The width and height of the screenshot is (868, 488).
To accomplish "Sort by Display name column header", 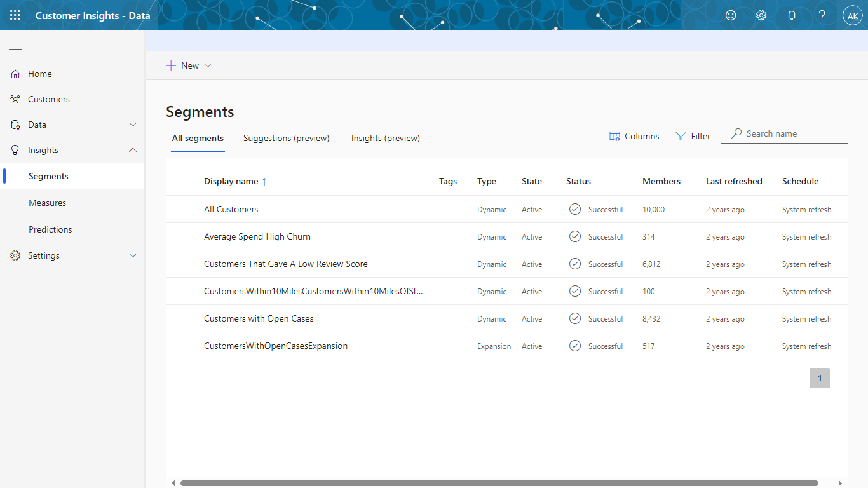I will coord(231,181).
